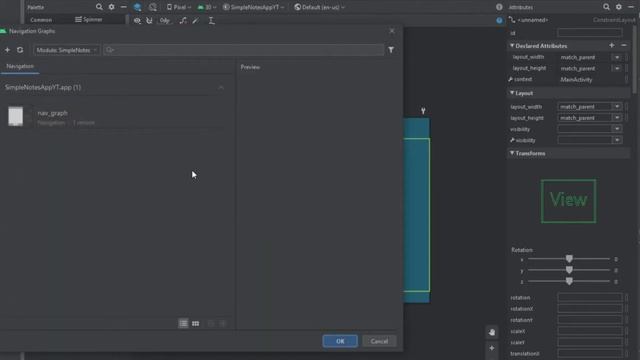Toggle the orientation icon in toolbar
The height and width of the screenshot is (360, 640).
pyautogui.click(x=153, y=7)
